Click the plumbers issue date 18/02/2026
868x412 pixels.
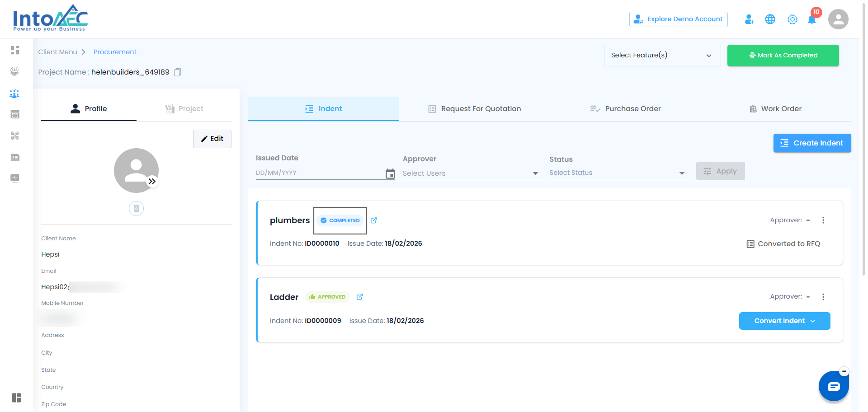click(403, 243)
